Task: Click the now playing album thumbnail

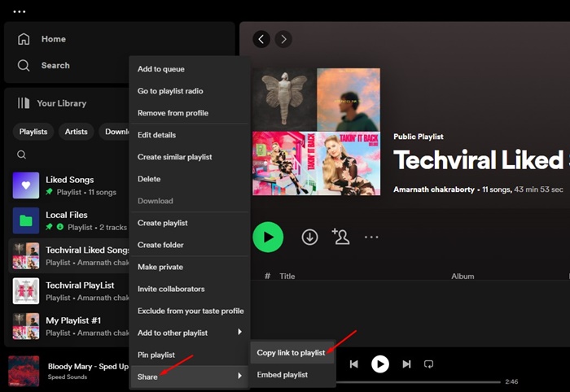Action: (24, 371)
